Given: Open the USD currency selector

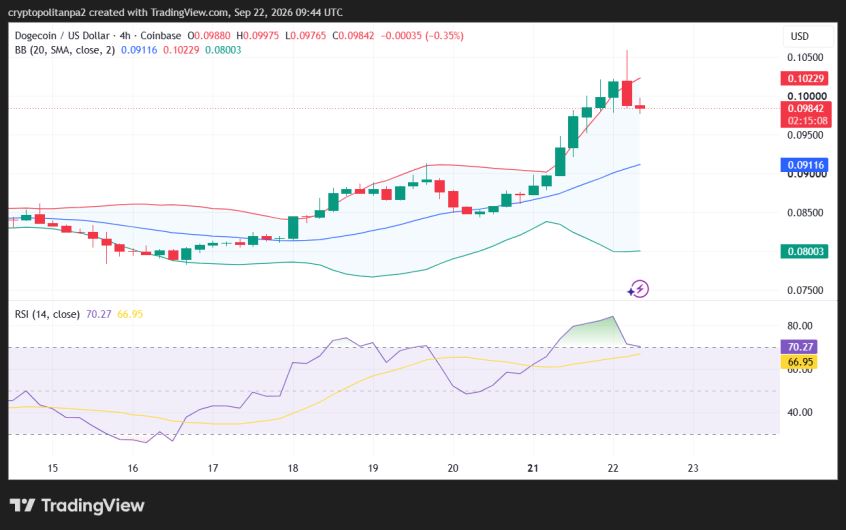Looking at the screenshot, I should tap(808, 36).
